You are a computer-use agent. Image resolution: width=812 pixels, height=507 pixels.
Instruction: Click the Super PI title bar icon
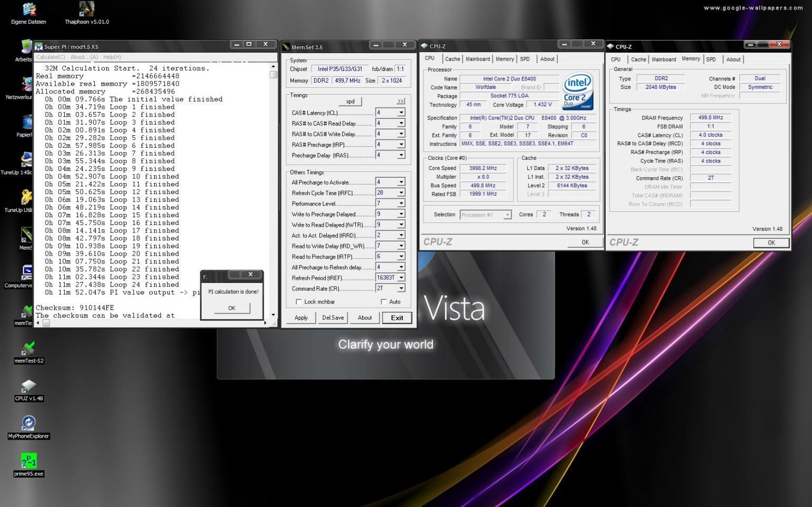[x=38, y=46]
